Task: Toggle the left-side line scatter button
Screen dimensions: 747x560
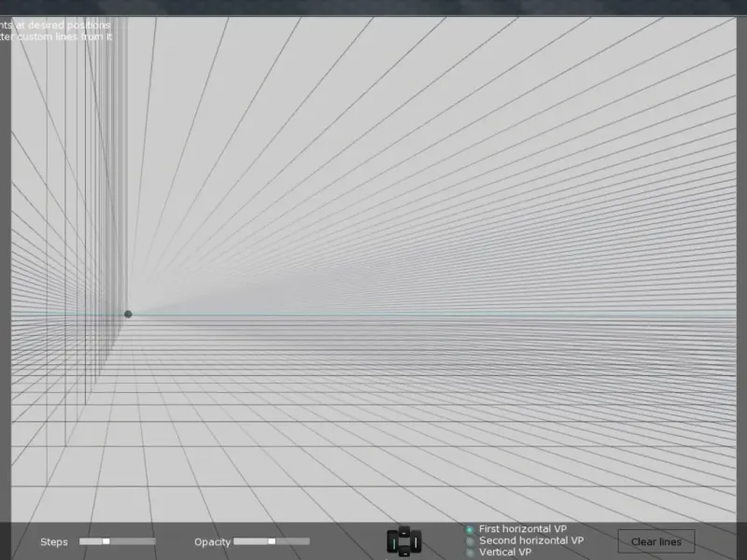Action: [x=392, y=541]
